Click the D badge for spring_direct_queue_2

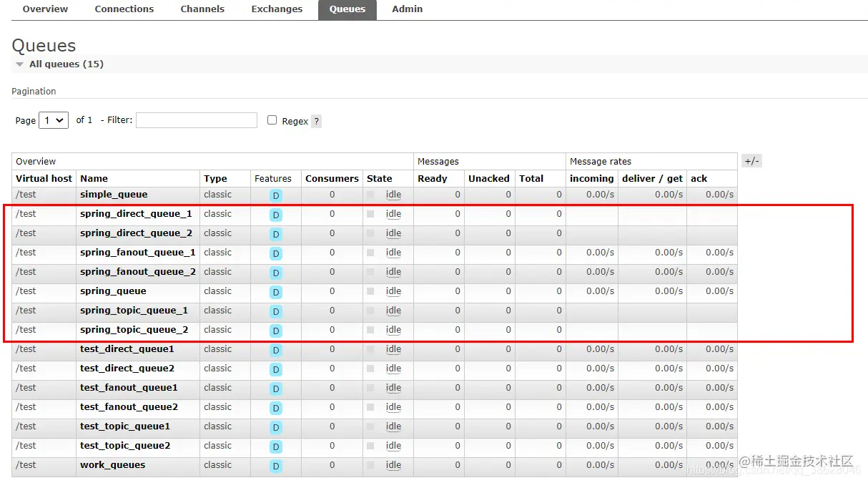click(x=276, y=234)
